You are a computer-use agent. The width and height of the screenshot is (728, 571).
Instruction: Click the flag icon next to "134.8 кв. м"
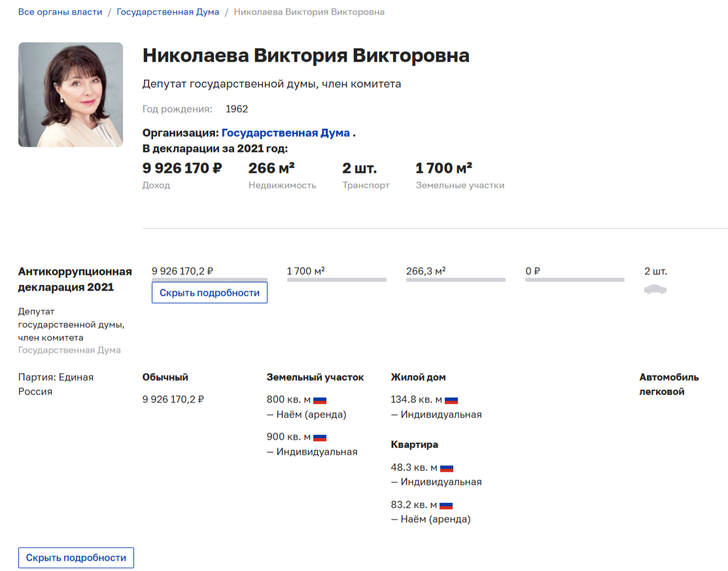tap(451, 400)
